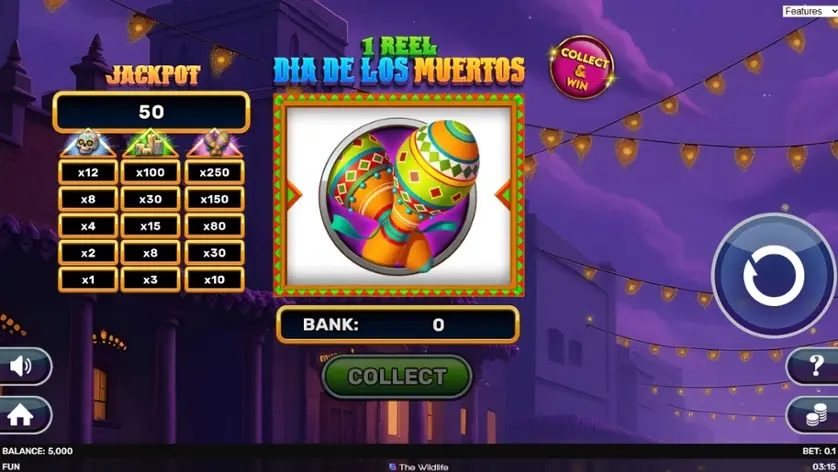This screenshot has width=838, height=472.
Task: Click the right reel arrow marker
Action: click(503, 195)
